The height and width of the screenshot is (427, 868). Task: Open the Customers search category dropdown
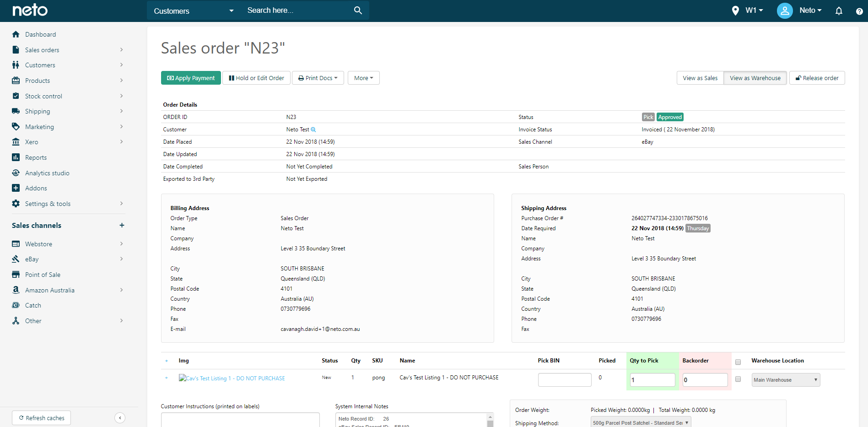pyautogui.click(x=194, y=11)
